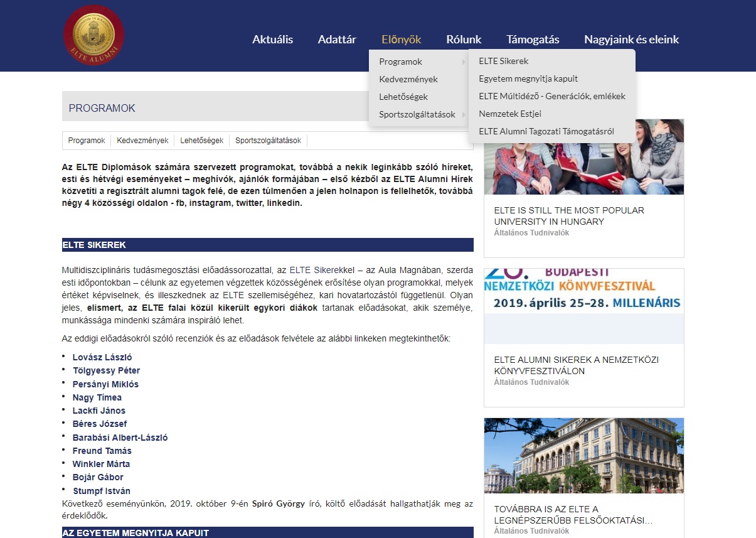Open the Barabási Albert-László lecture link
756x538 pixels.
click(x=120, y=438)
